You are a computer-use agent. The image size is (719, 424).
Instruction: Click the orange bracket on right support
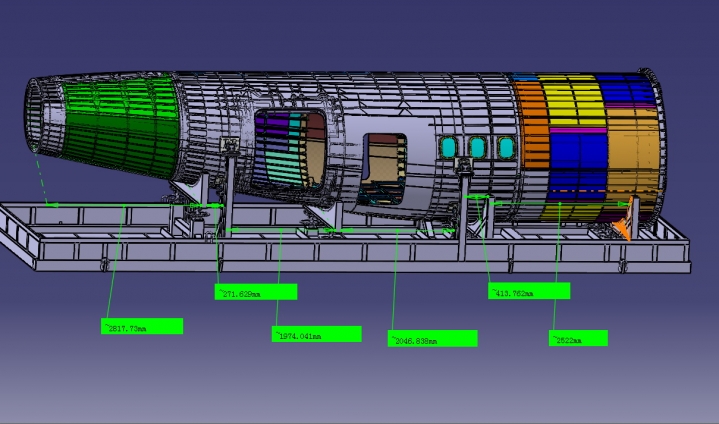pos(626,226)
